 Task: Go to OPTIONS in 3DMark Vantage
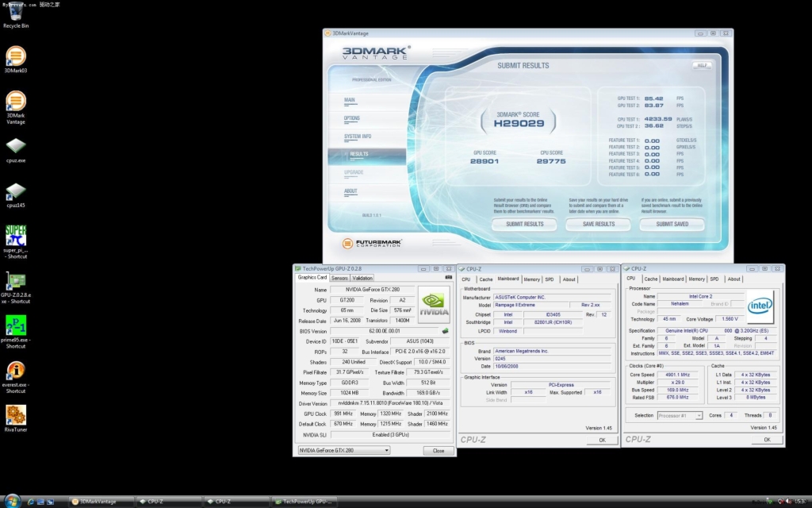351,119
